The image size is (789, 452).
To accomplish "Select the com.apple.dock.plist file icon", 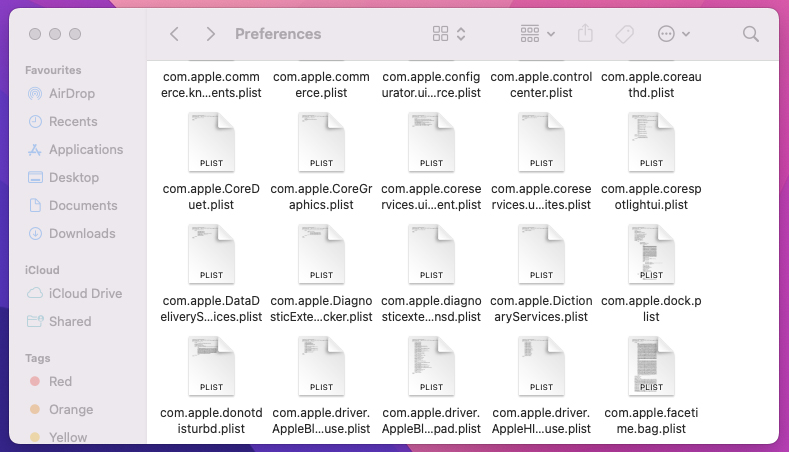I will tap(651, 254).
